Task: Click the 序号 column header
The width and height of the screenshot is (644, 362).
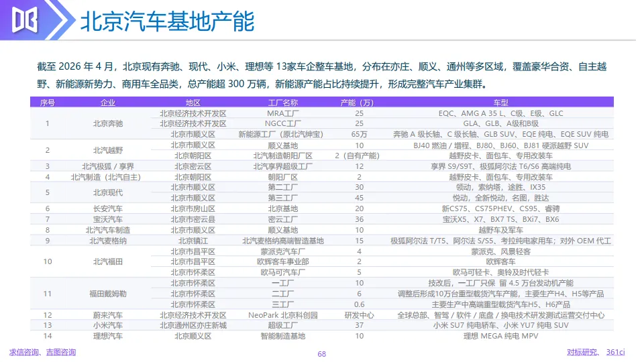Action: pyautogui.click(x=47, y=103)
